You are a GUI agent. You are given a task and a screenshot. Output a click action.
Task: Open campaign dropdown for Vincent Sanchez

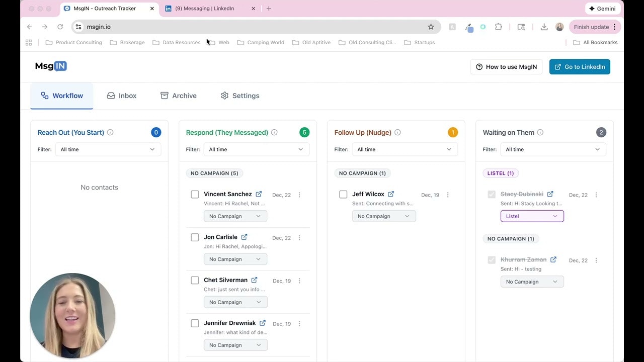point(235,216)
